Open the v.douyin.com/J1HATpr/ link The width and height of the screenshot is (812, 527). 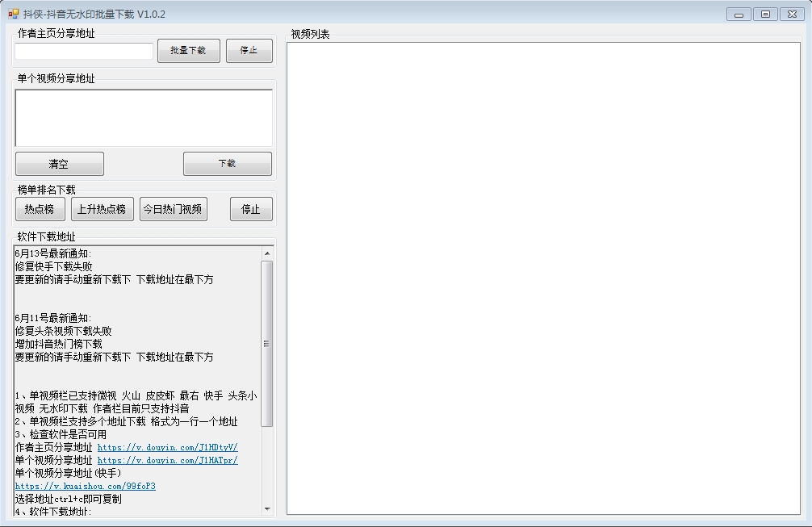(x=167, y=460)
